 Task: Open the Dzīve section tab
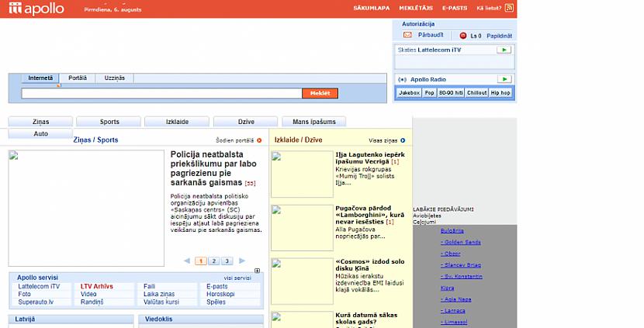tap(246, 122)
